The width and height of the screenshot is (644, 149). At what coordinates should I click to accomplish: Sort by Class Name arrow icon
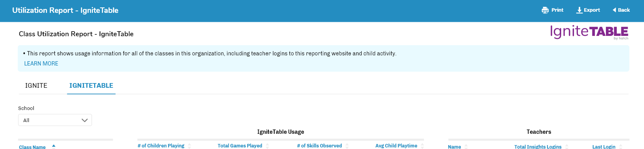click(54, 146)
